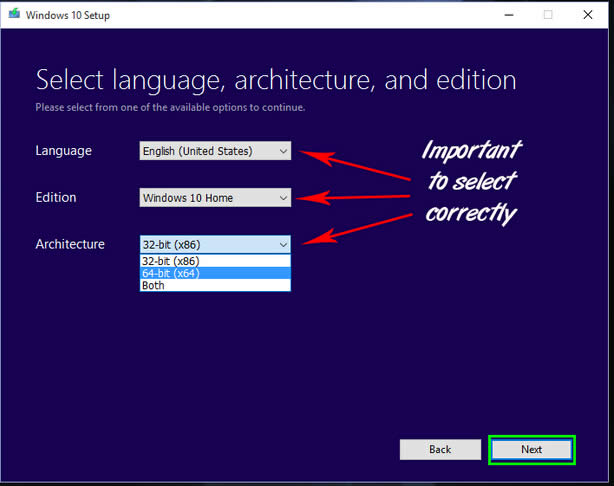Viewport: 614px width, 486px height.
Task: Click the disabled maximize button in title bar
Action: tap(548, 15)
